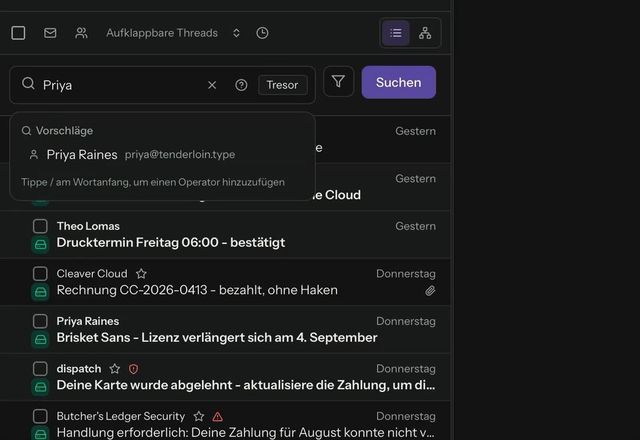Check the dispatch message checkbox
The height and width of the screenshot is (440, 640).
tap(40, 369)
